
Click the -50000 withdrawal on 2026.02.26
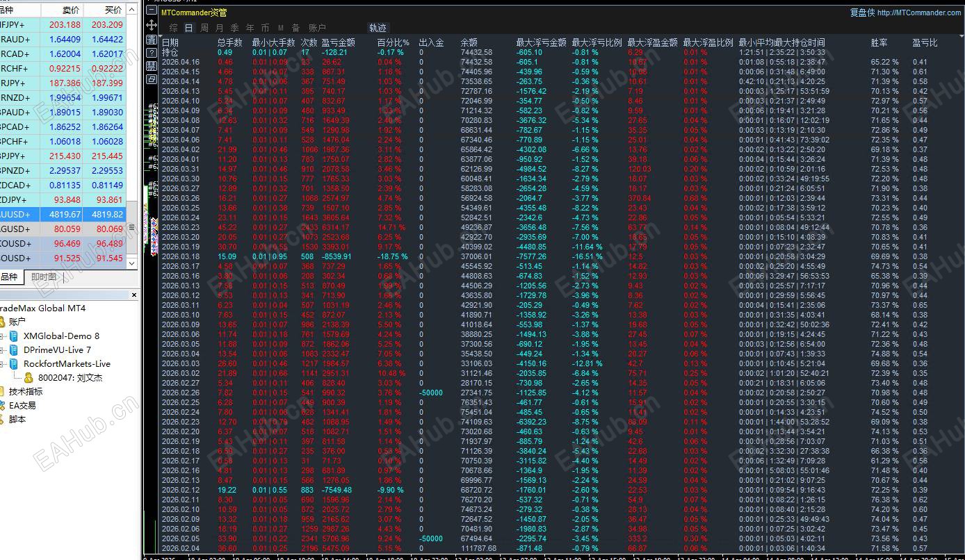coord(431,393)
